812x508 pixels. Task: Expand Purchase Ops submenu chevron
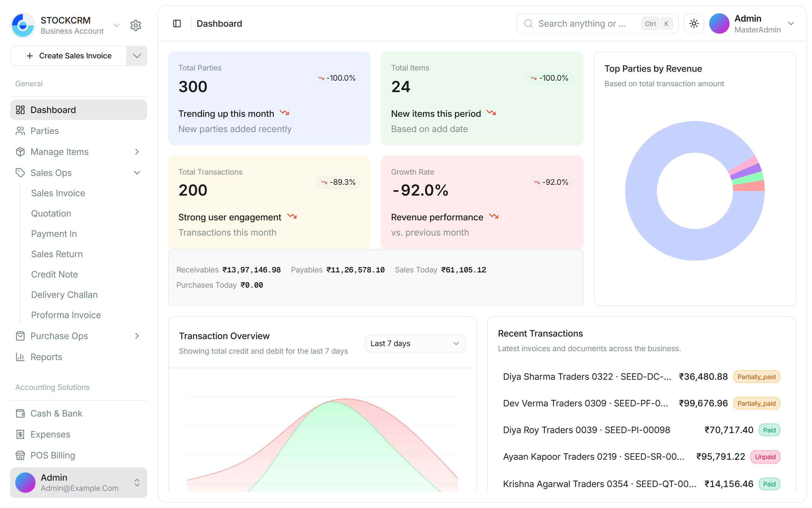tap(137, 336)
